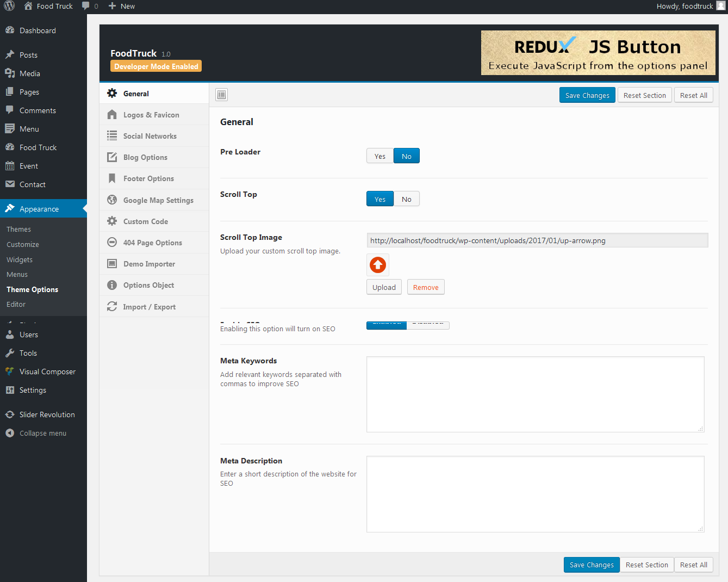Click the Settings sliders icon
Image resolution: width=728 pixels, height=582 pixels.
[x=10, y=390]
